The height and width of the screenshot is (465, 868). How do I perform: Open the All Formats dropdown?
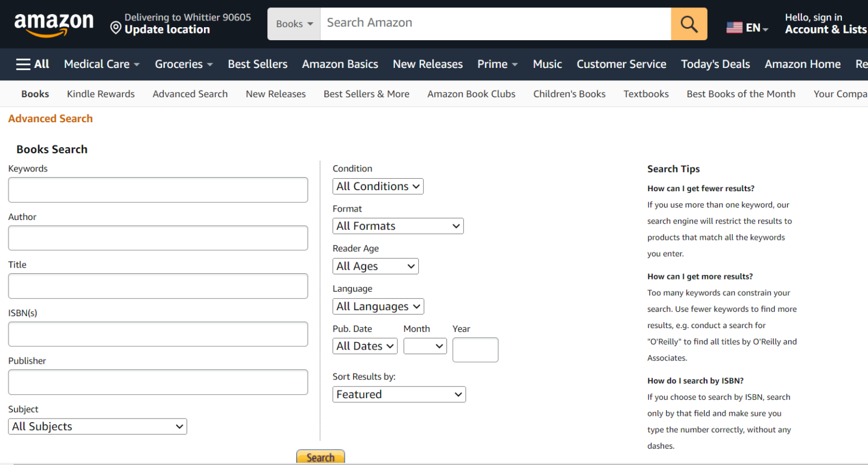(x=398, y=226)
